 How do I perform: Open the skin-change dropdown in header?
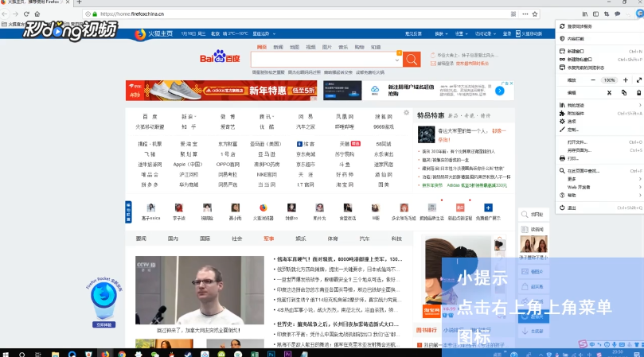click(441, 34)
